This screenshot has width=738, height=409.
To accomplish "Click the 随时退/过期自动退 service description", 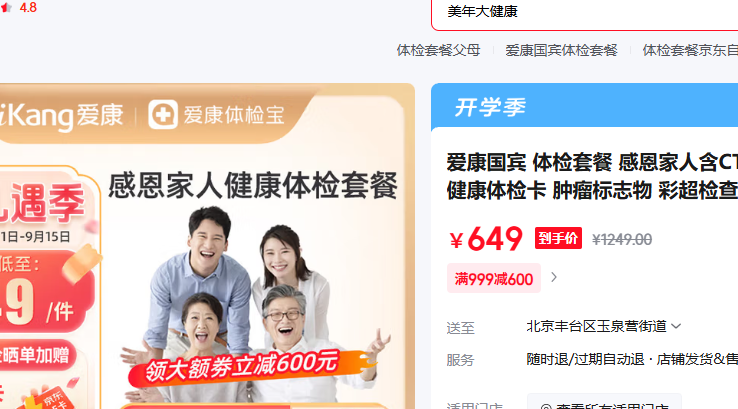I will point(585,360).
